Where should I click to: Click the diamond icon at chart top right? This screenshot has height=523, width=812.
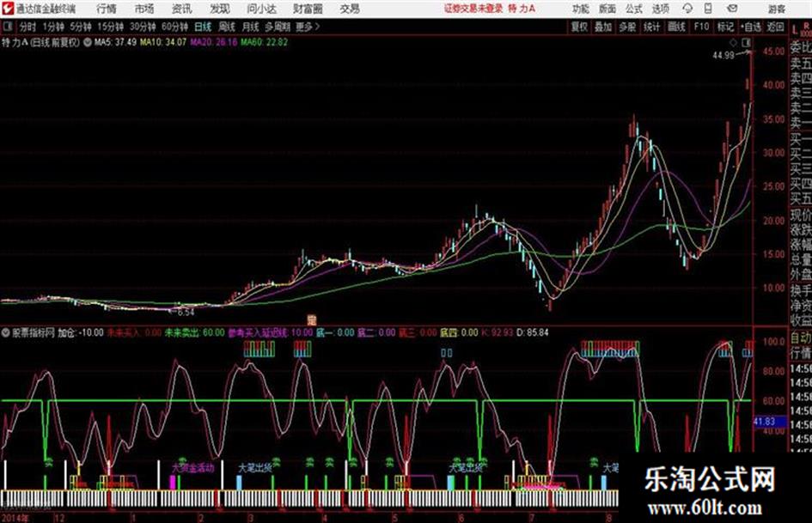733,42
